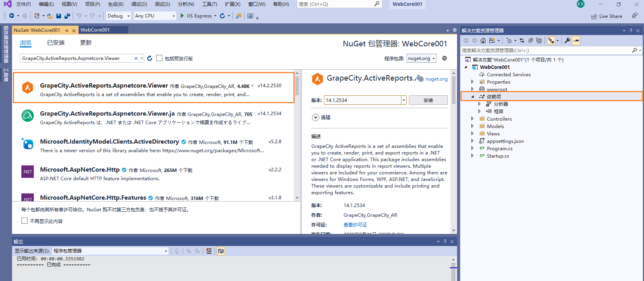The image size is (644, 281).
Task: Click the Home icon in Solution Explorer
Action: 483,40
